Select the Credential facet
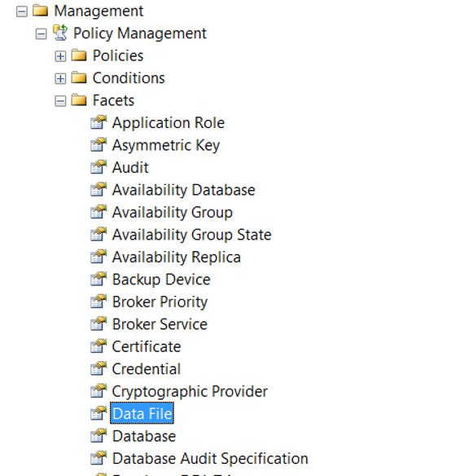This screenshot has height=476, width=469. click(146, 369)
